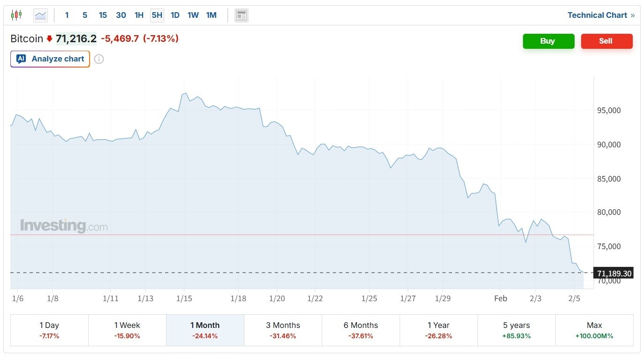Click the Investing.com watermark logo
The height and width of the screenshot is (357, 644).
click(x=64, y=226)
